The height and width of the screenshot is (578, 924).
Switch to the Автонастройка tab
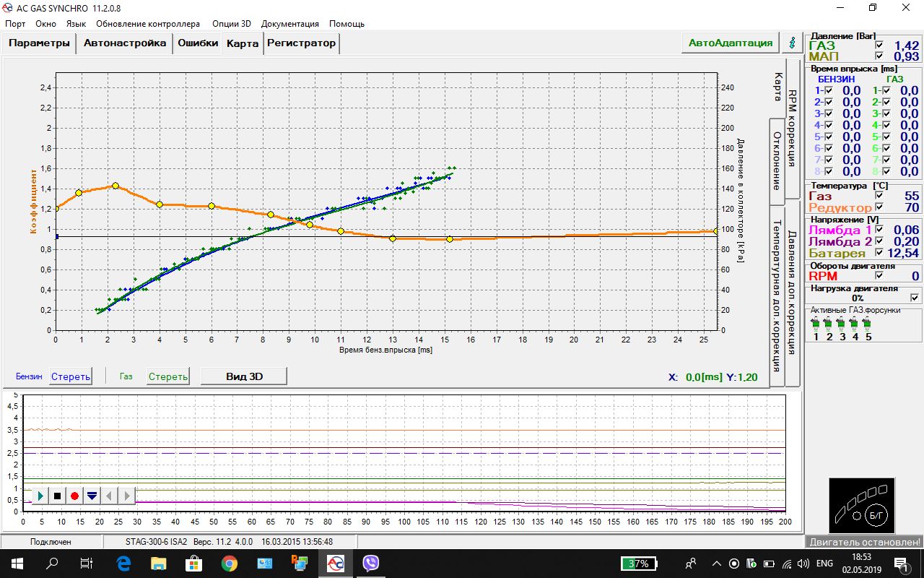pyautogui.click(x=125, y=43)
